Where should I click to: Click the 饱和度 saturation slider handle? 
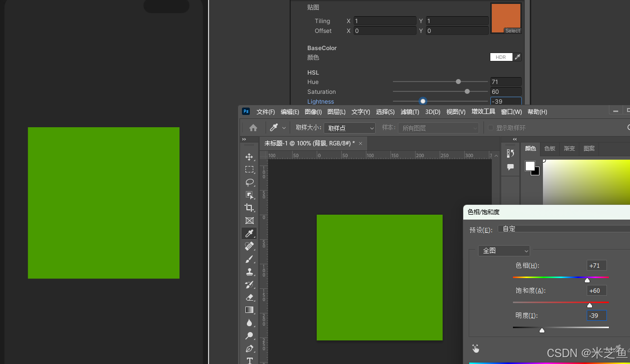(590, 305)
